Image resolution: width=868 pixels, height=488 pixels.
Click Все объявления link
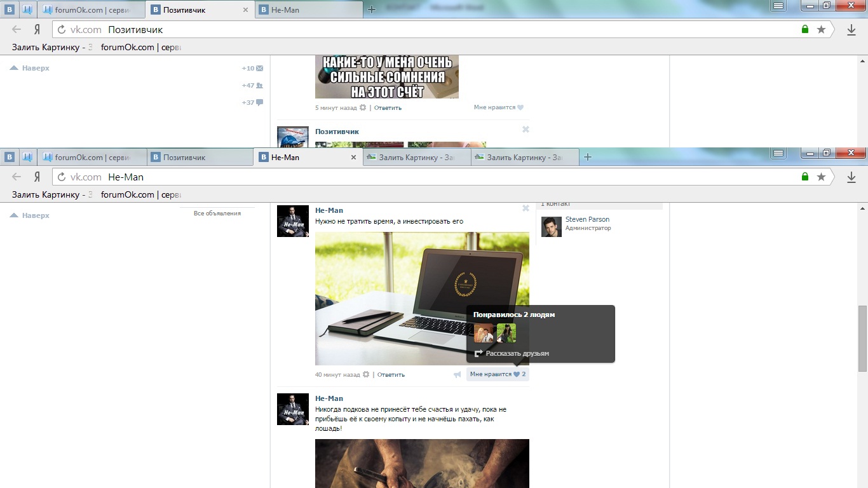pyautogui.click(x=217, y=213)
